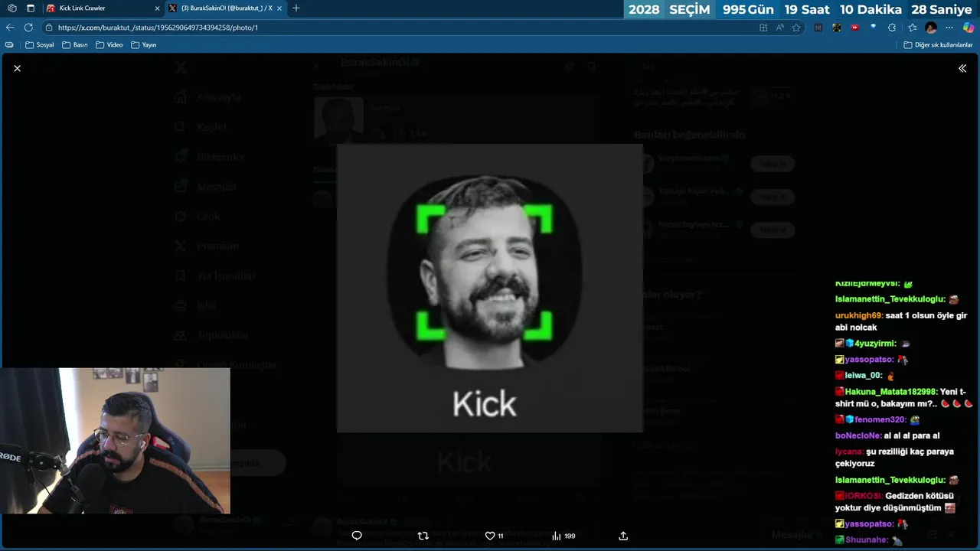Open the split screen apps icon
Screen dimensions: 980x551
coord(763,27)
